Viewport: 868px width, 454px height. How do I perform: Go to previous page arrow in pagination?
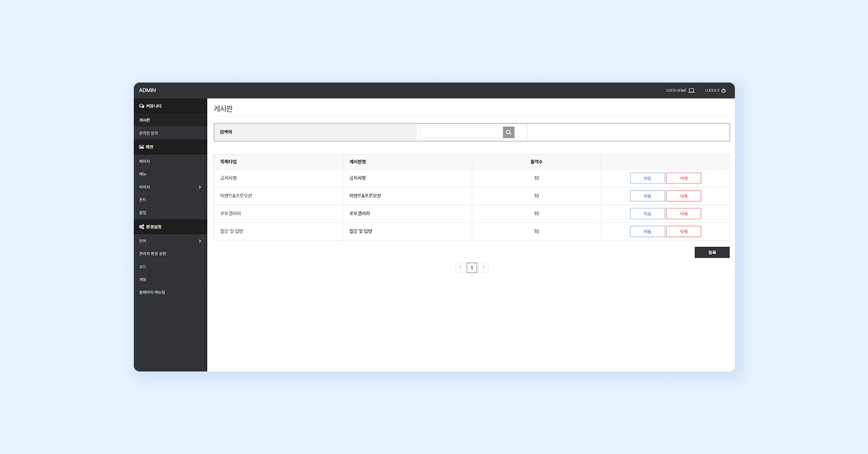click(461, 267)
